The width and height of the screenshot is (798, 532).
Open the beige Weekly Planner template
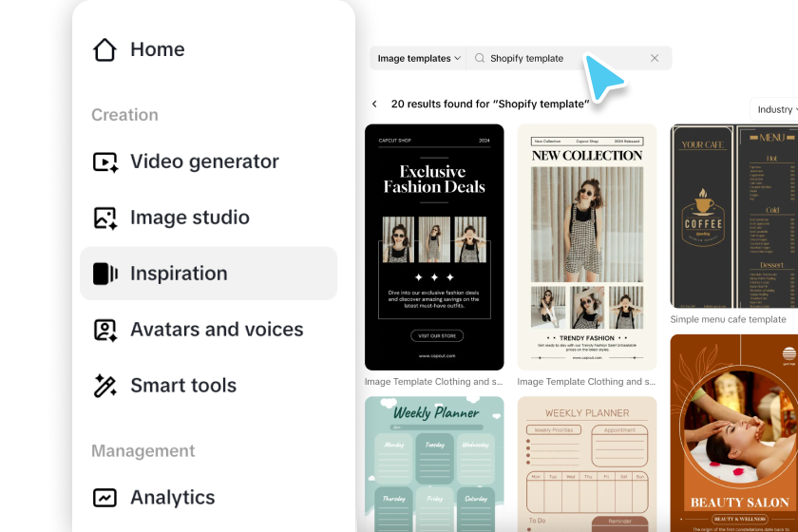point(587,465)
